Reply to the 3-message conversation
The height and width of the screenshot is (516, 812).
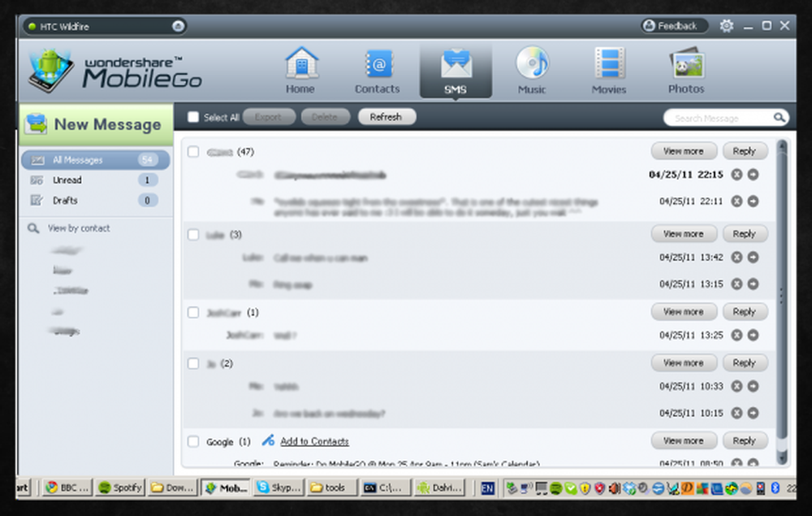(x=745, y=234)
